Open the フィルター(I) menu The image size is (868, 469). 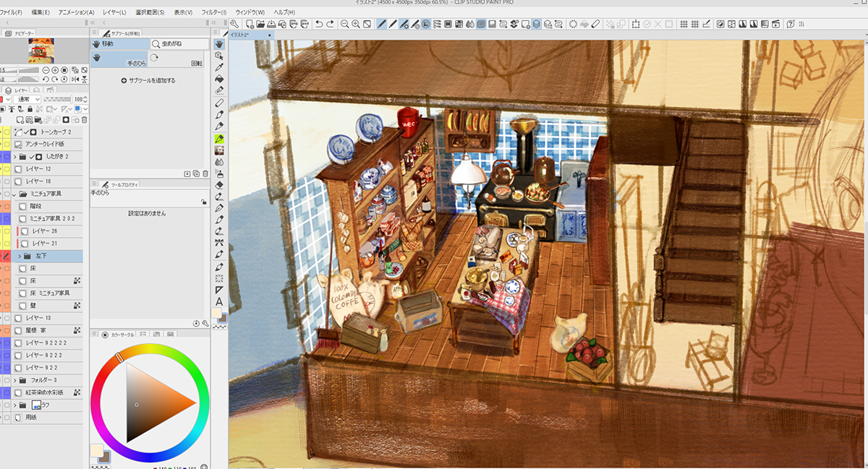pyautogui.click(x=213, y=12)
